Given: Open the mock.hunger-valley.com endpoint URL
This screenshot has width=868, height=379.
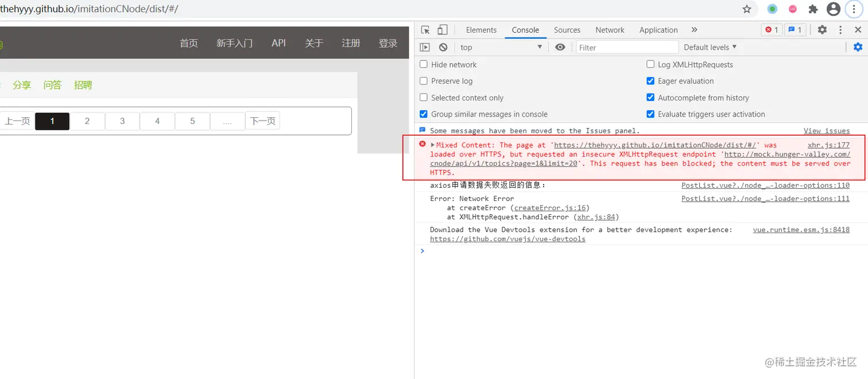Looking at the screenshot, I should tap(640, 159).
